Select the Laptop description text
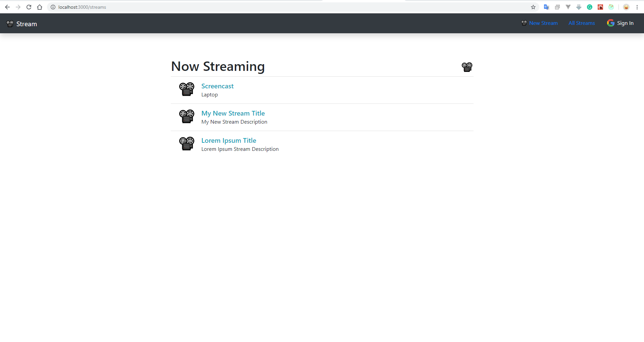The height and width of the screenshot is (342, 644). [209, 95]
